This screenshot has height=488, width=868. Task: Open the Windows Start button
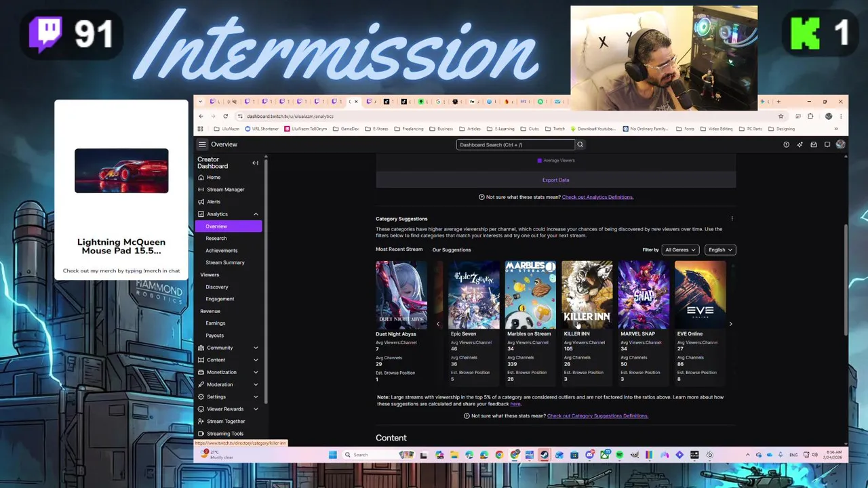332,455
